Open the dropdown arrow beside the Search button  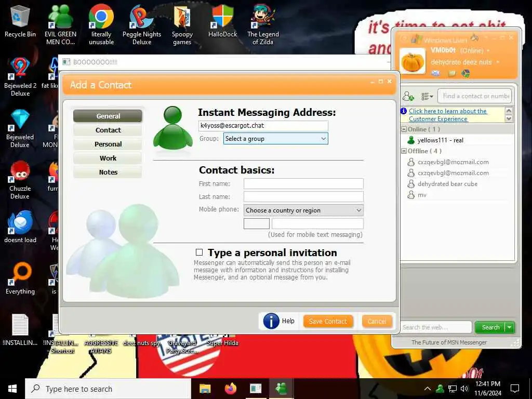[x=510, y=327]
